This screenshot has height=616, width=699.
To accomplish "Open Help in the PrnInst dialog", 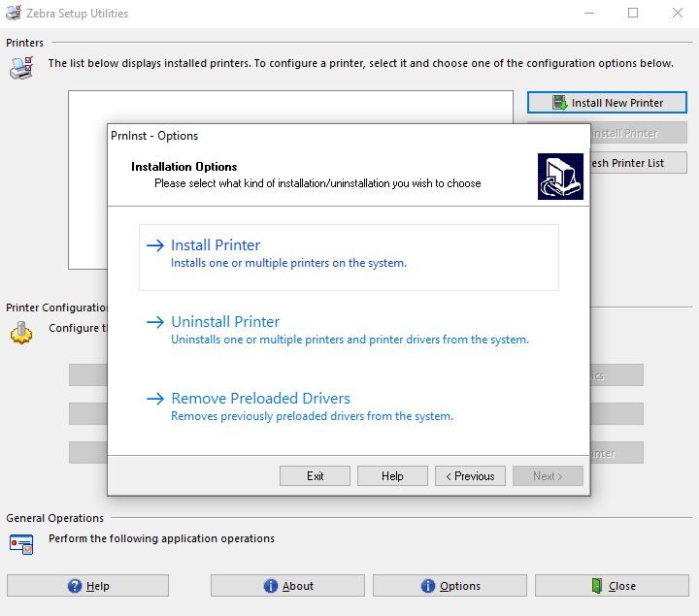I will coord(392,475).
